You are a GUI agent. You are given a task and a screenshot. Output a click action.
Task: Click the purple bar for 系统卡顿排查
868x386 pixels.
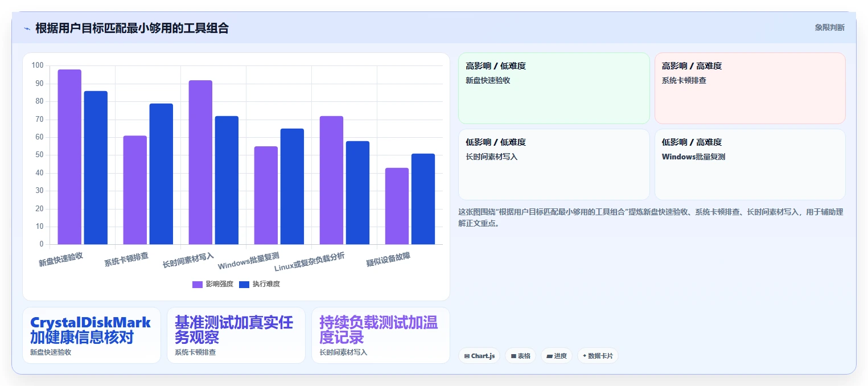click(x=135, y=190)
